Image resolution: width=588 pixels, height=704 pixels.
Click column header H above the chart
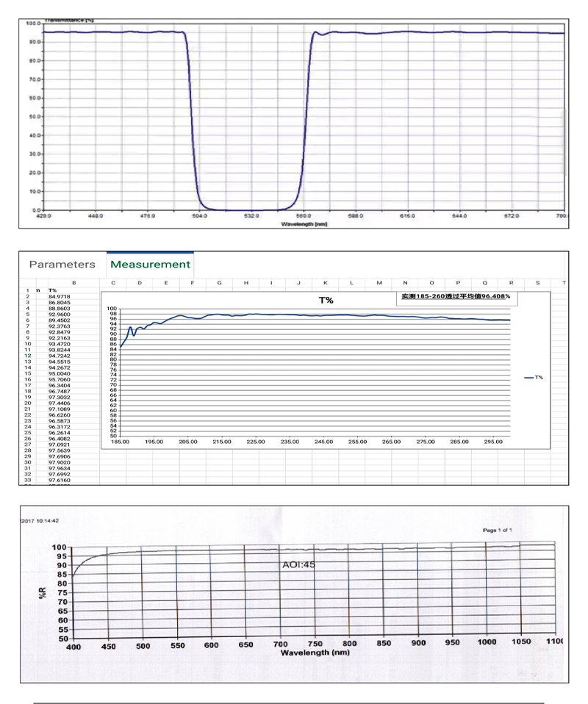point(245,283)
